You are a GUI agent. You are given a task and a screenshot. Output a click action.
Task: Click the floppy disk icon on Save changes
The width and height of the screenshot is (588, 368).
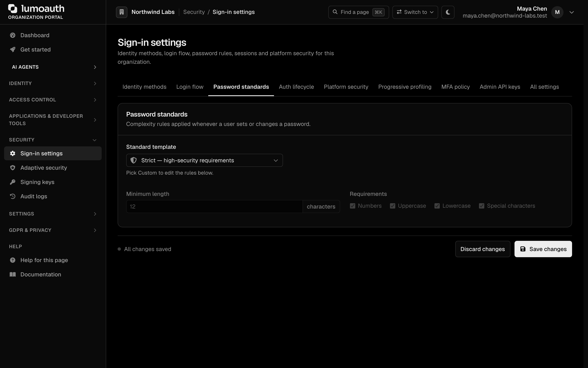pos(523,249)
